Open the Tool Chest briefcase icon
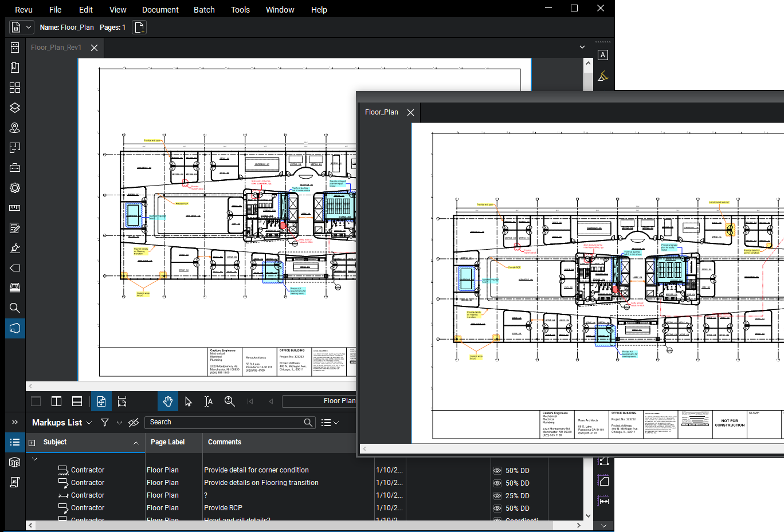784x532 pixels. 15,168
